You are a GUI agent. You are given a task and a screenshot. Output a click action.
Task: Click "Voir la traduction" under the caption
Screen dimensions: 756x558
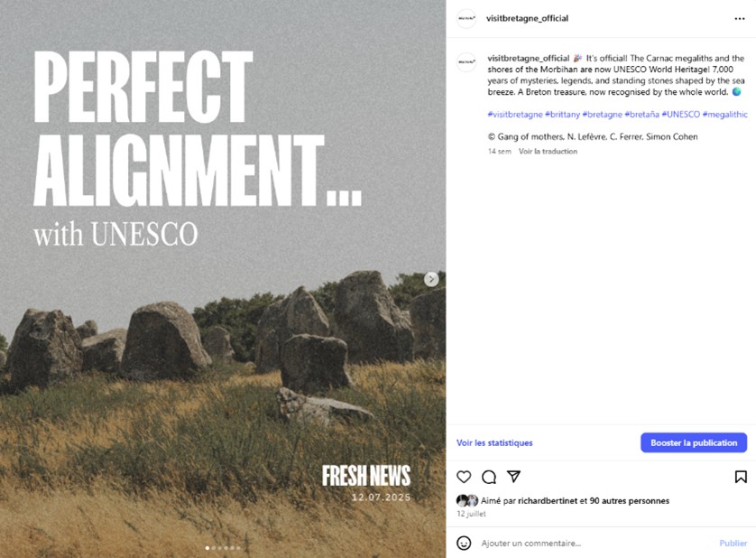click(x=548, y=151)
